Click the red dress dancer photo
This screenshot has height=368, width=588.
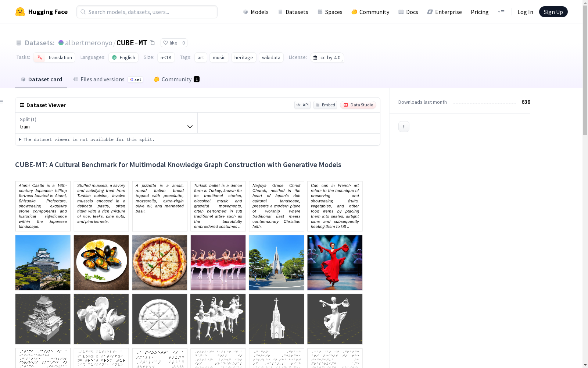[x=335, y=263]
